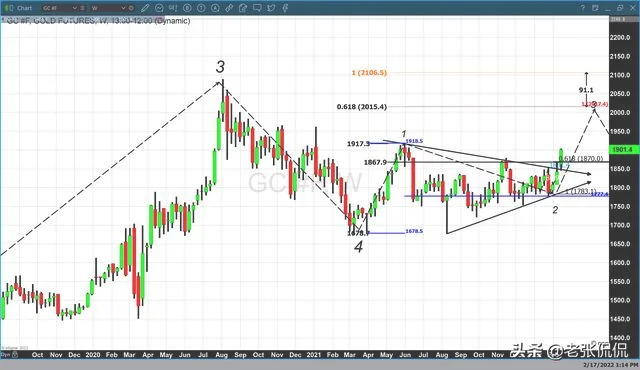
Task: Click the chain link icon
Action: pyautogui.click(x=229, y=8)
